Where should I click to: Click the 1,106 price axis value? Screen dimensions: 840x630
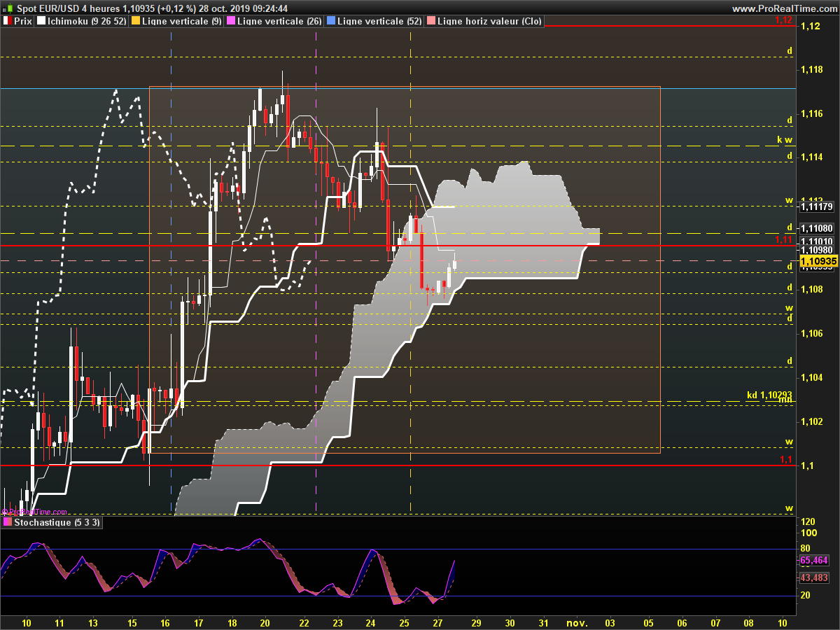click(812, 333)
